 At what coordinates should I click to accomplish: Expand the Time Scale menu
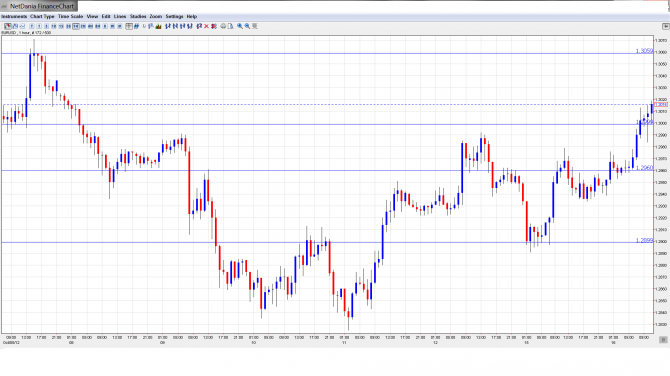click(71, 16)
